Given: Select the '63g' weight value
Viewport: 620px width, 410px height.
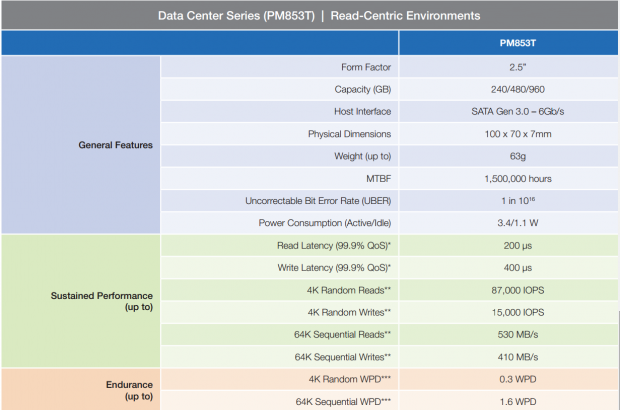Looking at the screenshot, I should coord(518,157).
